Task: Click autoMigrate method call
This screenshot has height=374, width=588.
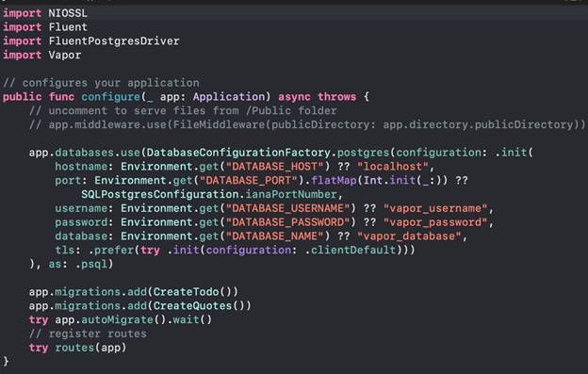Action: [117, 319]
